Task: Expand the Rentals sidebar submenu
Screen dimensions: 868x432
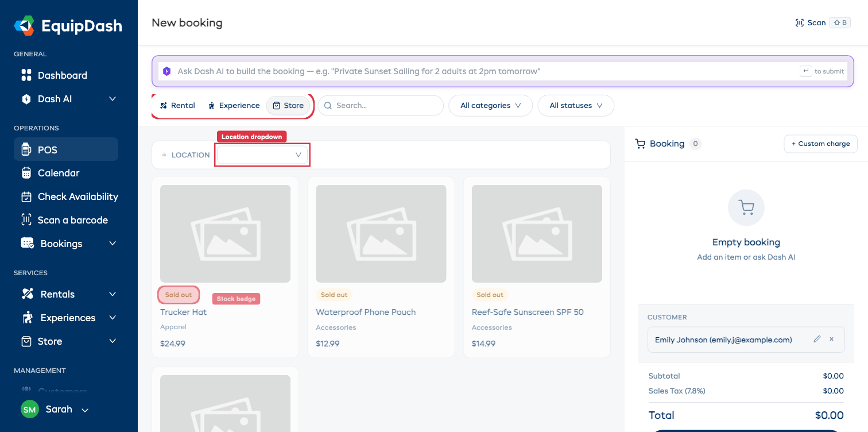Action: [113, 294]
